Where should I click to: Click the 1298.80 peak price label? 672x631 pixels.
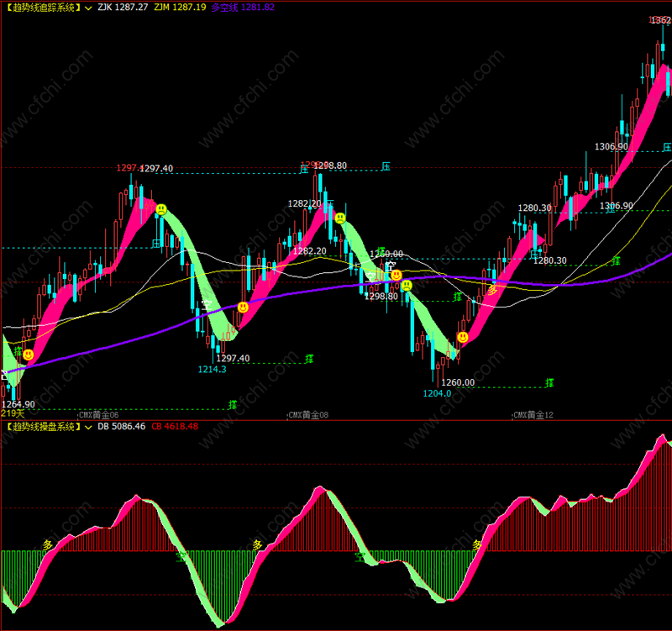tap(330, 166)
